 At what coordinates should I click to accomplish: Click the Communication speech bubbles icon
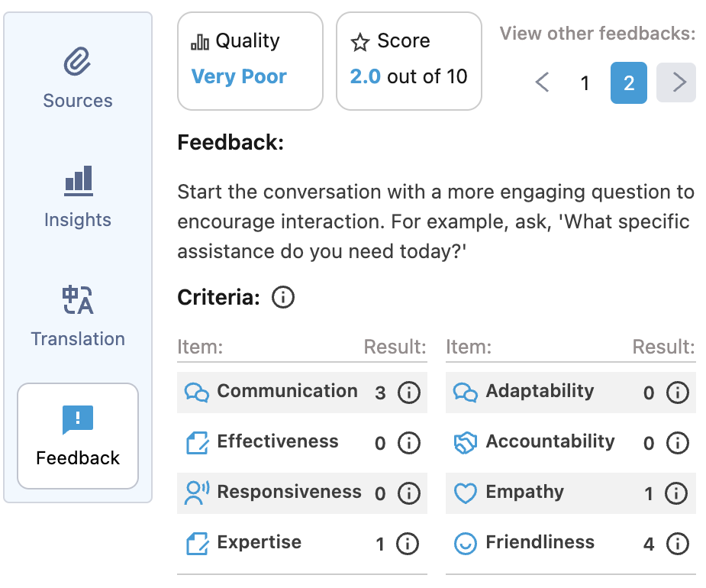198,392
